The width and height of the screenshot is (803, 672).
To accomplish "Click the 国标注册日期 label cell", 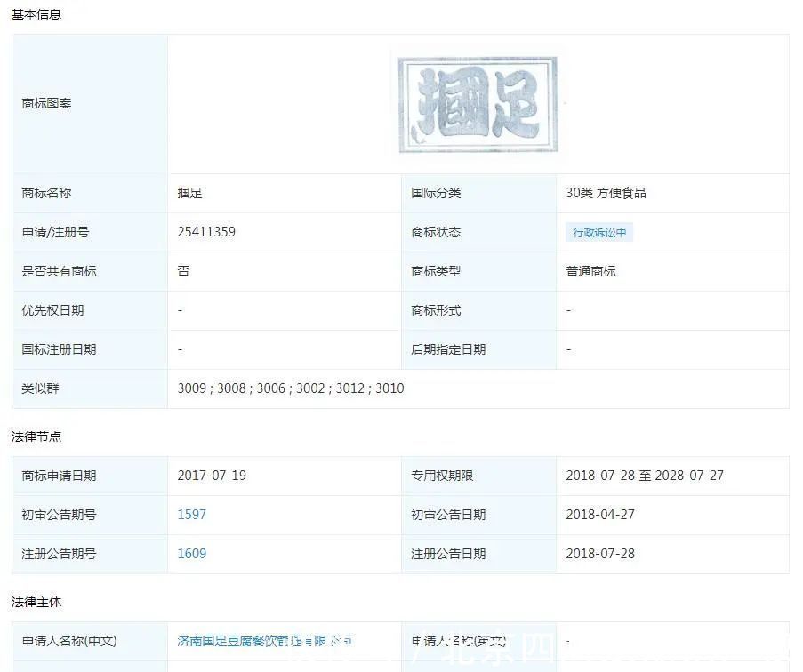I will point(90,349).
